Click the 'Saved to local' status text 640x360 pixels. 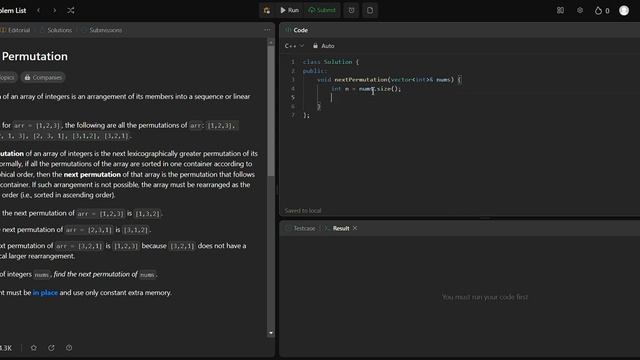tap(303, 211)
